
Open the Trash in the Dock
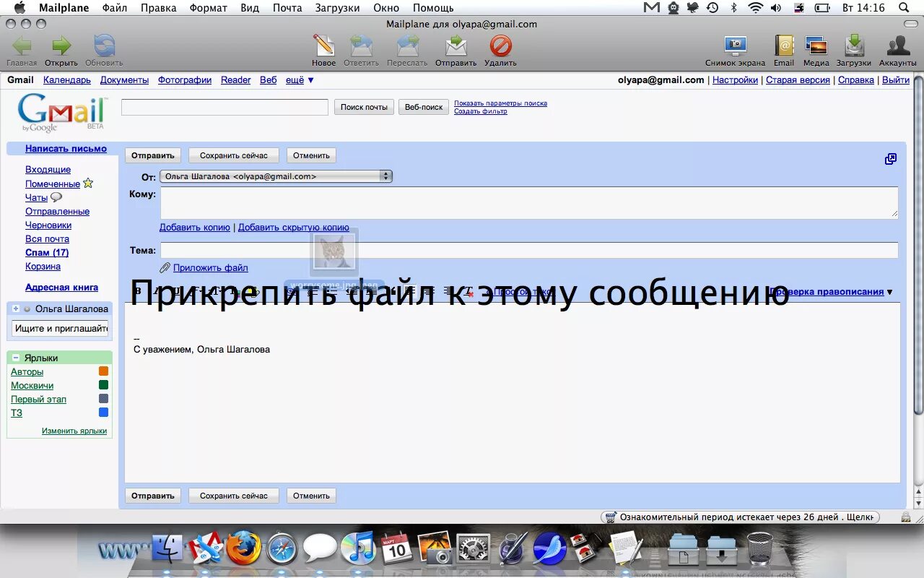pos(759,548)
